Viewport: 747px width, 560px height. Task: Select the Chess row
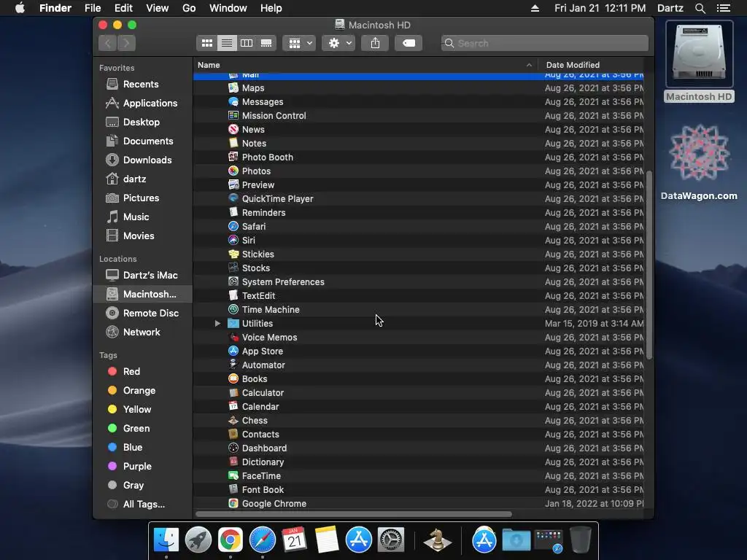pyautogui.click(x=418, y=421)
